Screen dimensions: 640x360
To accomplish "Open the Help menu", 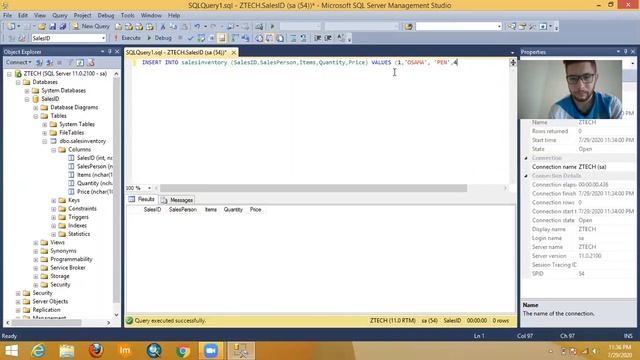I will click(174, 16).
